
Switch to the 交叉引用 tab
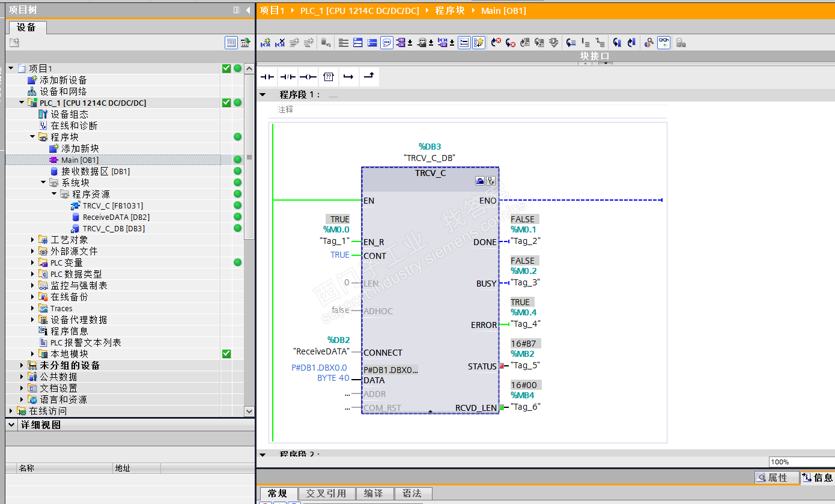326,493
